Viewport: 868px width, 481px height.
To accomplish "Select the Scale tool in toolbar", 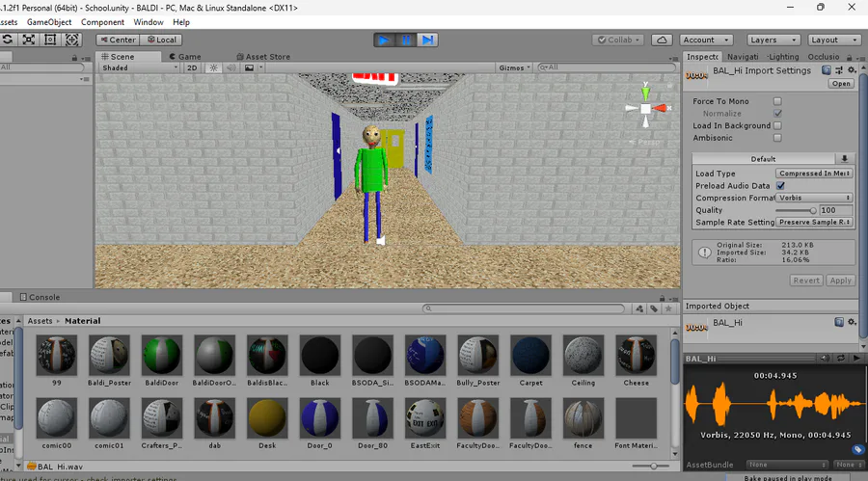I will tap(29, 40).
